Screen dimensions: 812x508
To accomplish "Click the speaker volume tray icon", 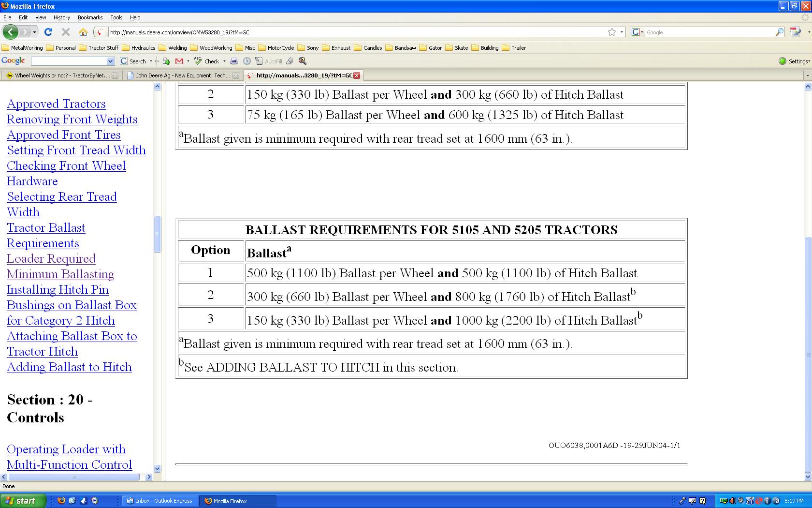I will point(732,501).
